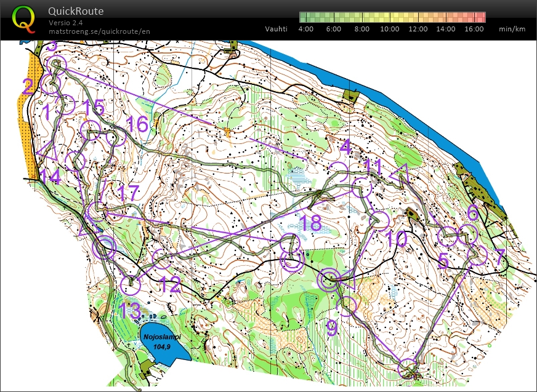The height and width of the screenshot is (392, 537).
Task: Select control number 12 label
Action: coord(170,285)
